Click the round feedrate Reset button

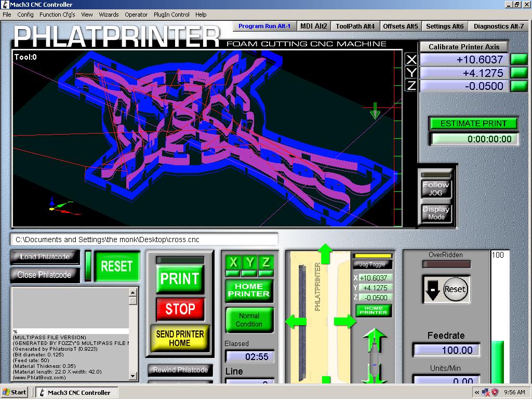click(x=455, y=289)
